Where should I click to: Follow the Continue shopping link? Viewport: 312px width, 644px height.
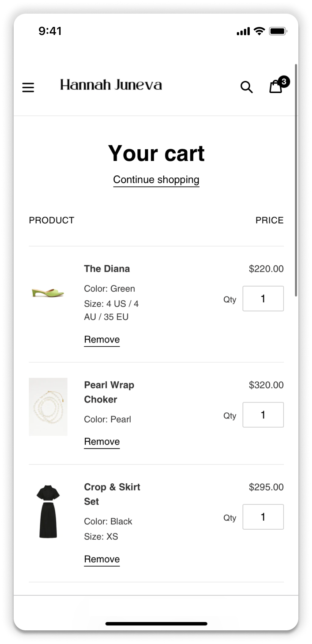pos(156,180)
